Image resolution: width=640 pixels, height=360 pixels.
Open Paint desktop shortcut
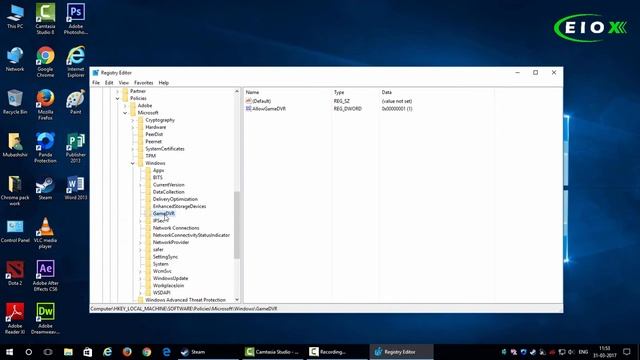click(x=76, y=102)
